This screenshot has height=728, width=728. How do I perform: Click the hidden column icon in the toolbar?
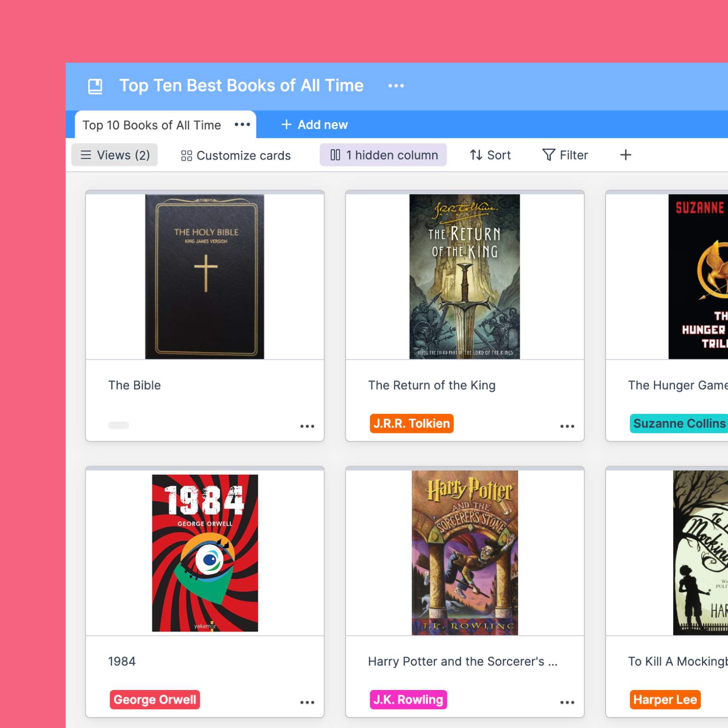point(335,155)
